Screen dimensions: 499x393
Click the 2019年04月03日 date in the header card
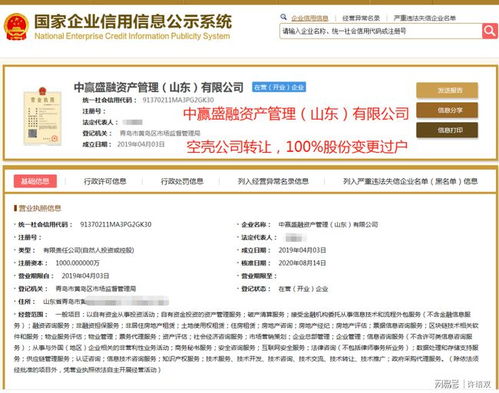[141, 144]
